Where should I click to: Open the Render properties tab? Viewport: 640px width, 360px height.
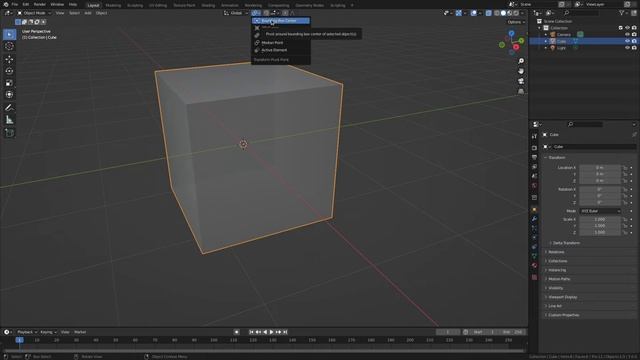click(x=534, y=148)
